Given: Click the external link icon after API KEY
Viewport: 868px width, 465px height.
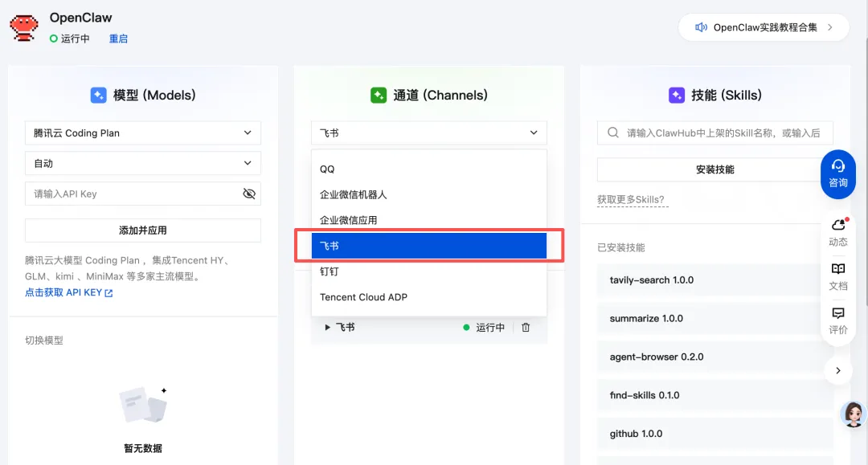Looking at the screenshot, I should click(108, 293).
